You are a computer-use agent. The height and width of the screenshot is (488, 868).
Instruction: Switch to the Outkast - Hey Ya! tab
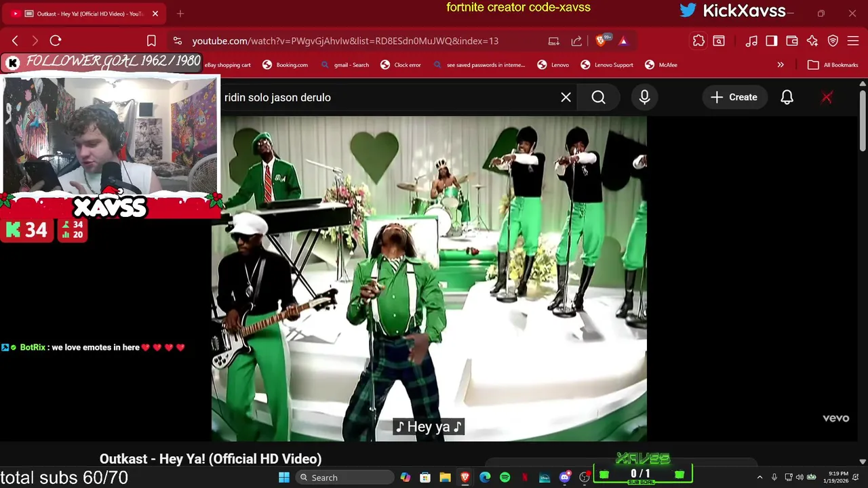click(85, 14)
